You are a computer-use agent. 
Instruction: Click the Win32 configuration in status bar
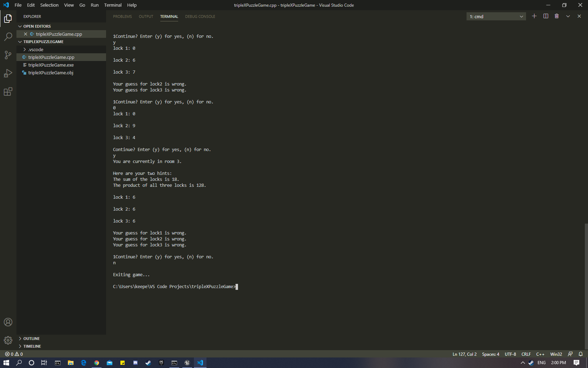(x=556, y=354)
